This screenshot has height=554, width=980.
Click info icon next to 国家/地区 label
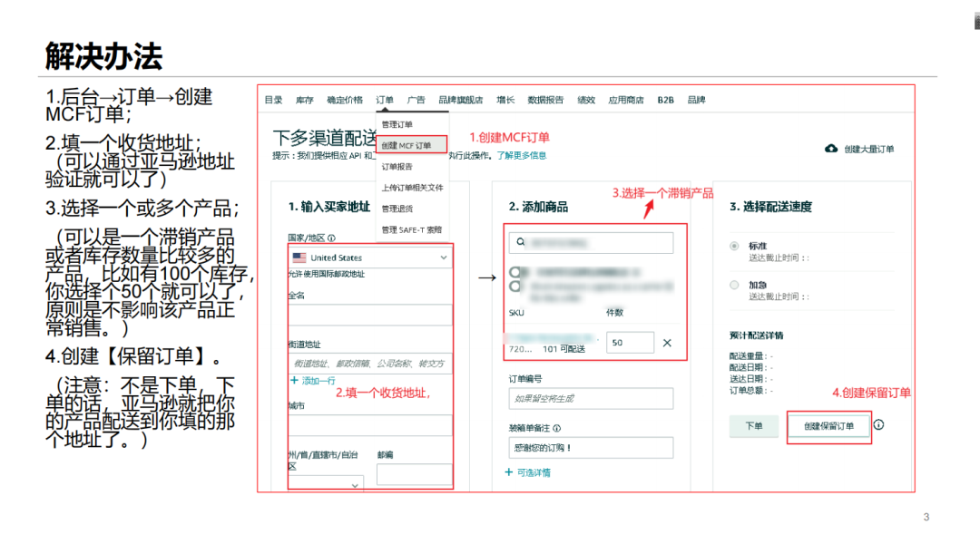[x=331, y=238]
